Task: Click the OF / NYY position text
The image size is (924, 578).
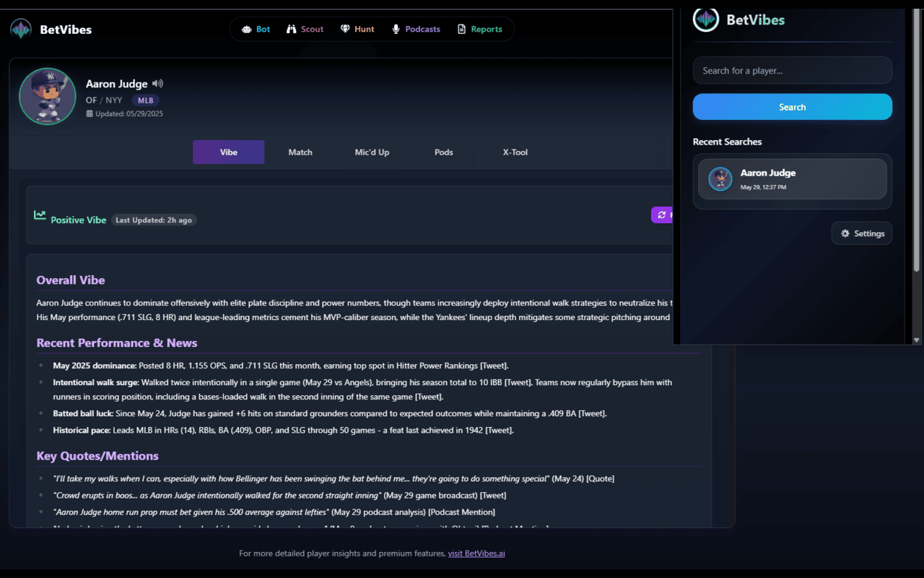Action: pos(104,100)
